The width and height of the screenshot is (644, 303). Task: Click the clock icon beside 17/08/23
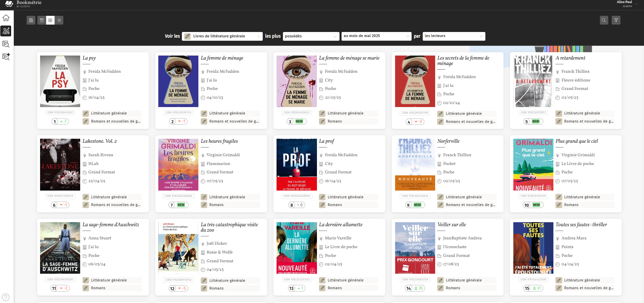[440, 264]
